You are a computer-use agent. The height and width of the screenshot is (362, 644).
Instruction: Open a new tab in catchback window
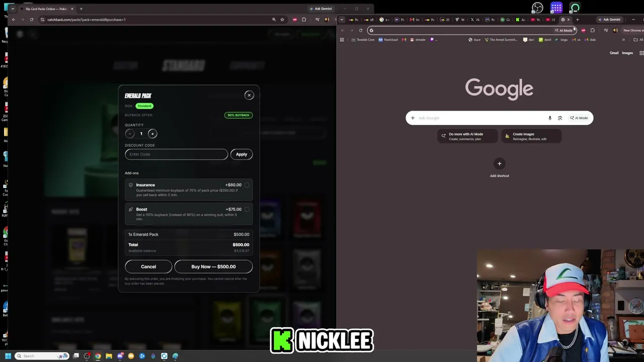click(x=81, y=9)
